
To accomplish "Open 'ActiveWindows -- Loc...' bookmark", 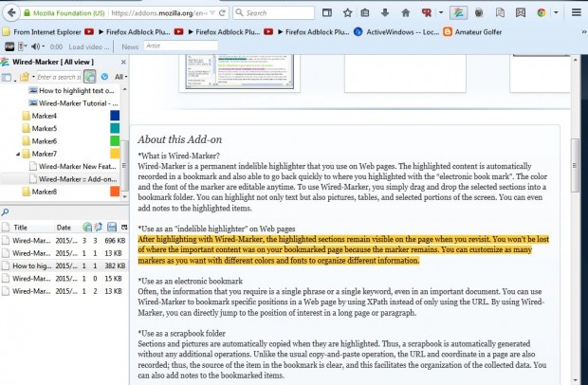I will click(x=396, y=32).
